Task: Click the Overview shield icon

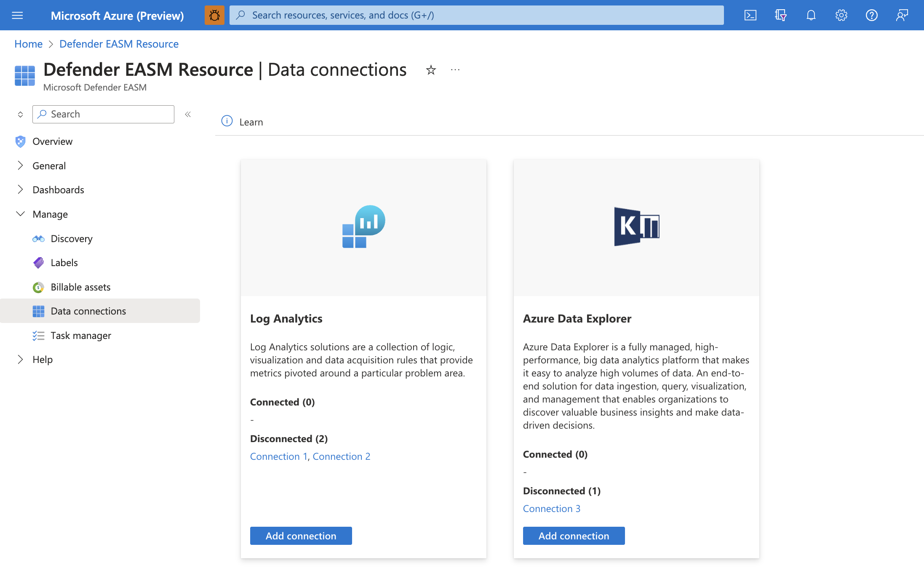Action: click(20, 141)
